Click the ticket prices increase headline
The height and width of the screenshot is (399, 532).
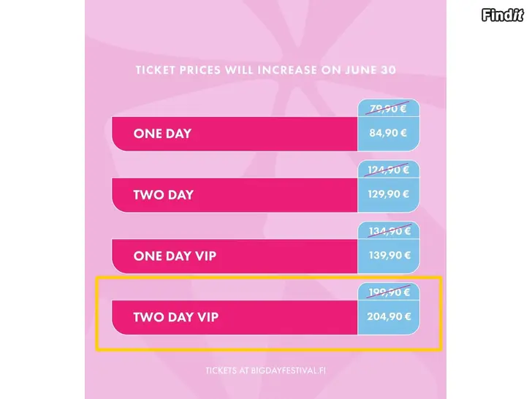[x=266, y=70]
